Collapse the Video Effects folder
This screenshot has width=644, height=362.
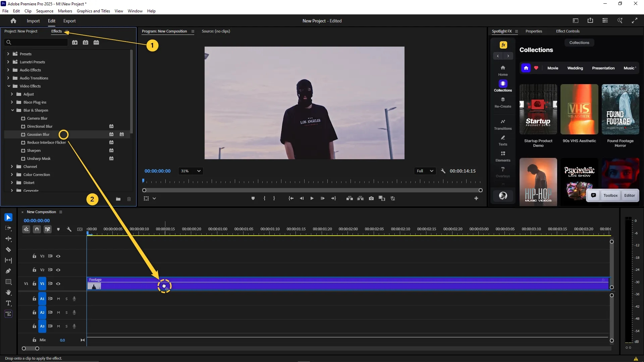pyautogui.click(x=9, y=86)
